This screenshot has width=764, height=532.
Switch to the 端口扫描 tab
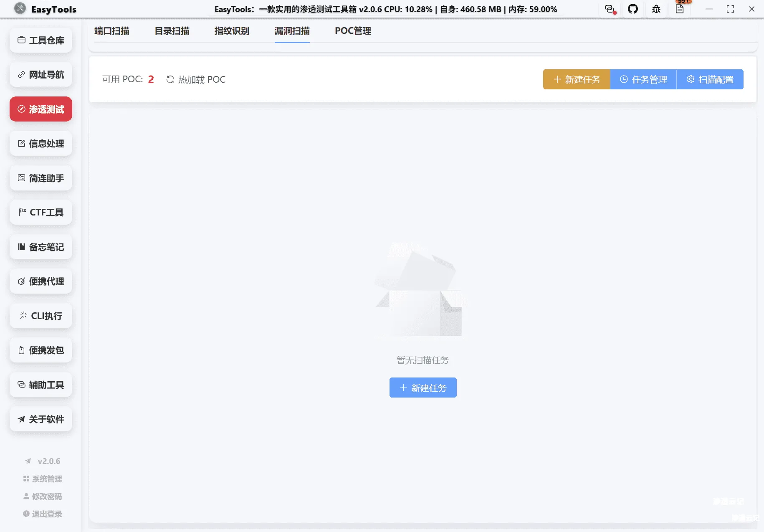111,31
